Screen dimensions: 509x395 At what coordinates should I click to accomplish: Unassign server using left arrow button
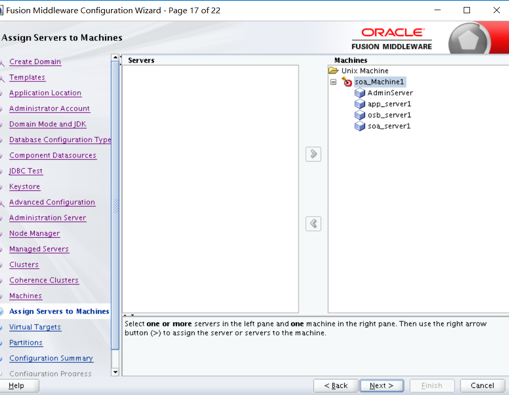point(313,223)
